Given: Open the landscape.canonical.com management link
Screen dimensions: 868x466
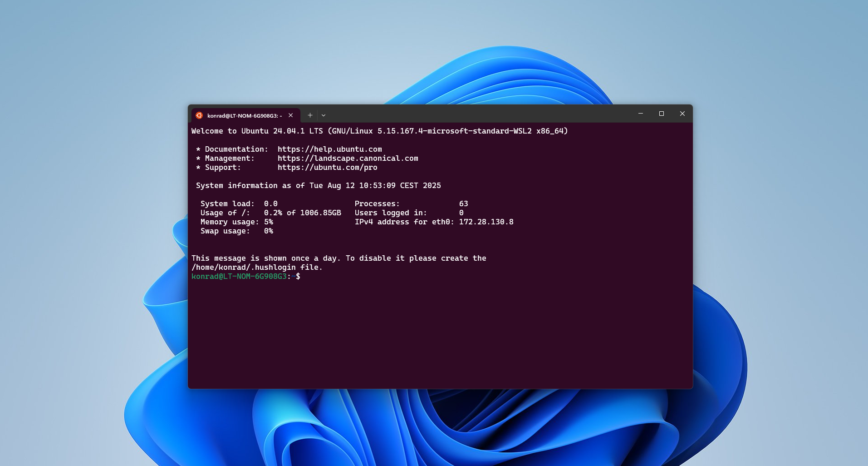Looking at the screenshot, I should coord(348,158).
